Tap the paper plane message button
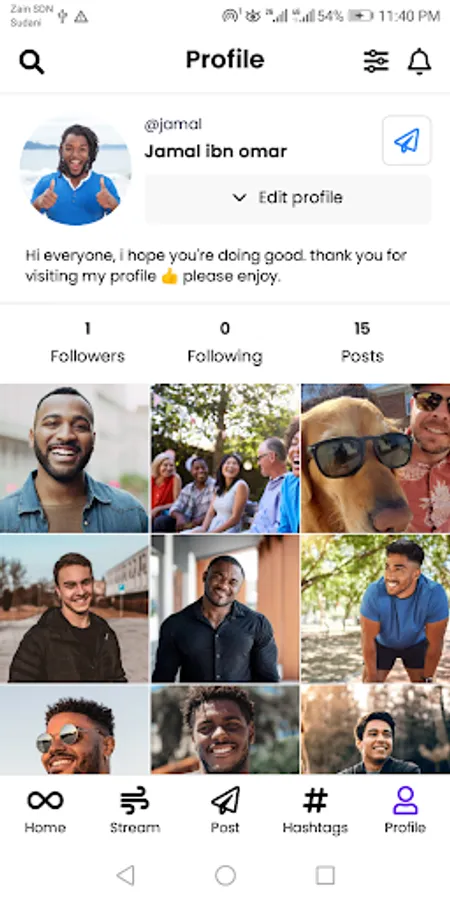 (x=407, y=141)
